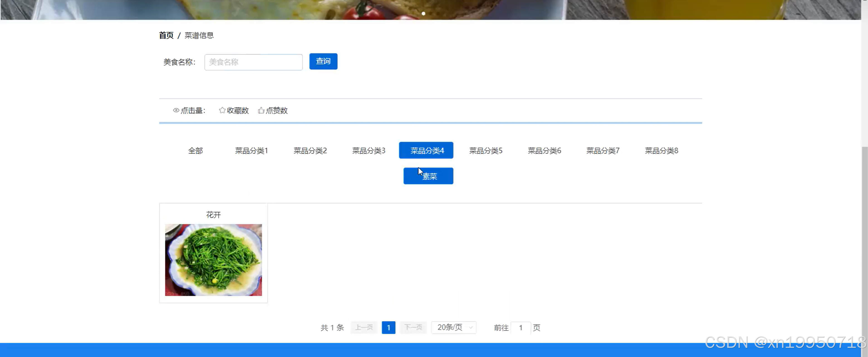Select the 菜品分类1 category tab

point(251,150)
